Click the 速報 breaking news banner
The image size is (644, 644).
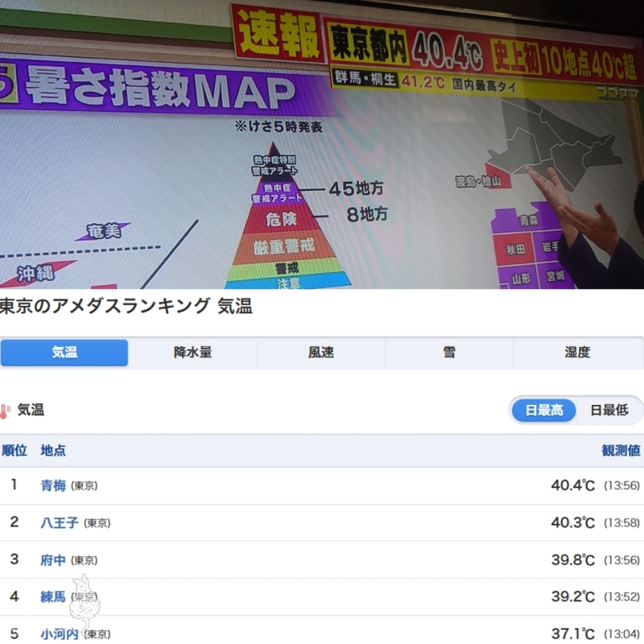tap(276, 32)
